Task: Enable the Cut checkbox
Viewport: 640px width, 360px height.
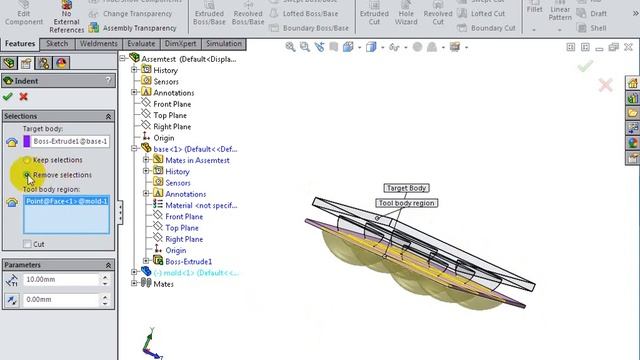Action: pos(27,244)
